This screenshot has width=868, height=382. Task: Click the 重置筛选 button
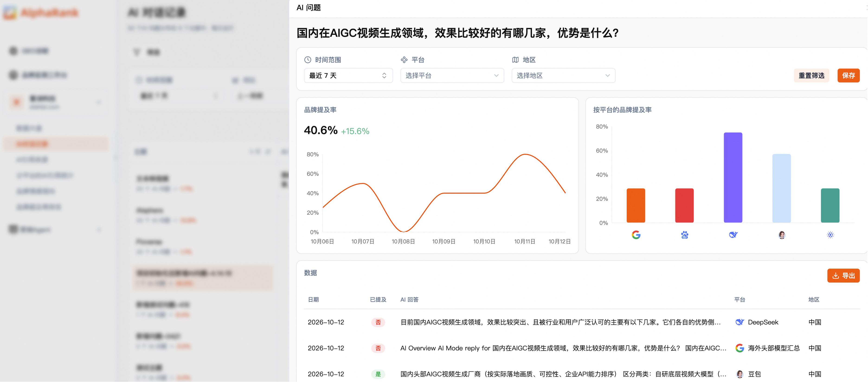tap(811, 76)
